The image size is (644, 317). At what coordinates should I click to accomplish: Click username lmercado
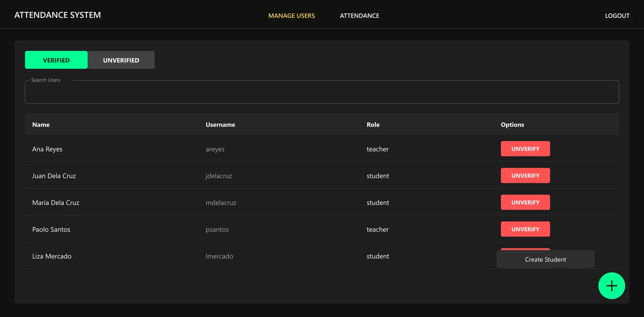[x=219, y=256]
